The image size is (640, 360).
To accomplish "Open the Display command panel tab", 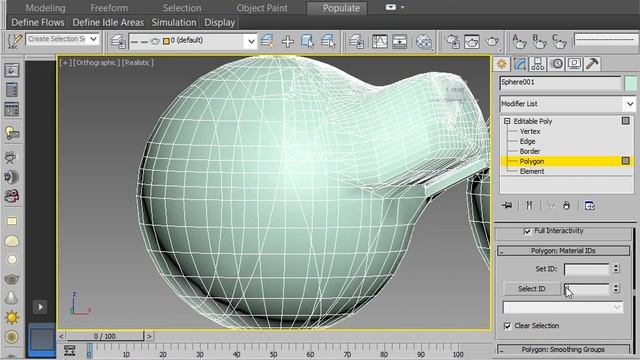I will click(x=574, y=64).
